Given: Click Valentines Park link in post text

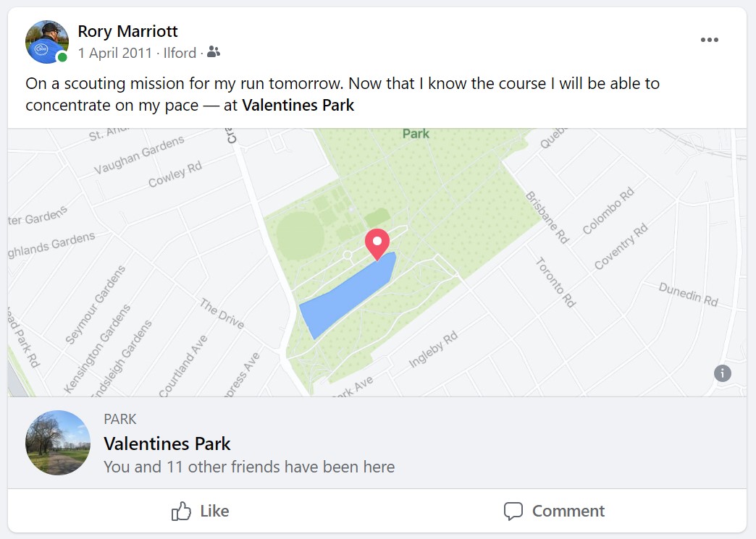Looking at the screenshot, I should (298, 105).
